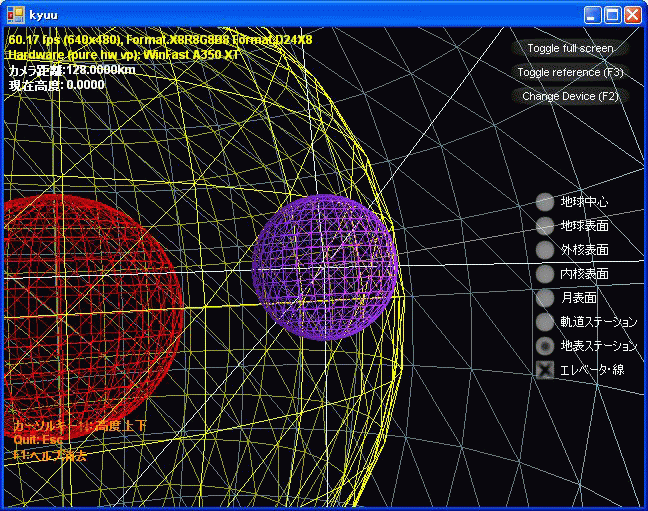This screenshot has height=511, width=648.
Task: Click the 現在高度 altitude readout
Action: tap(56, 85)
